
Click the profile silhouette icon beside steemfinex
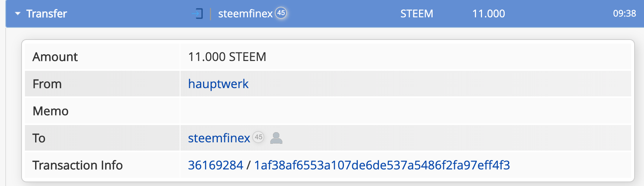coord(276,138)
